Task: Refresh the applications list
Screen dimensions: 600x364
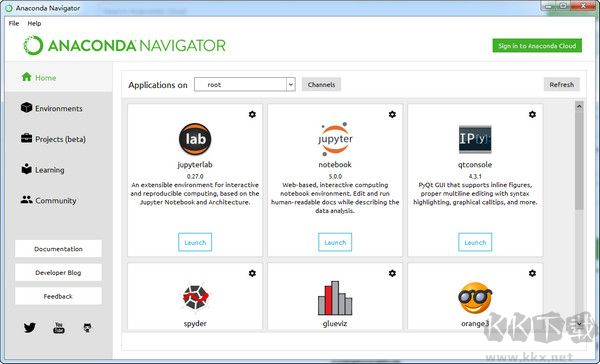Action: (562, 85)
